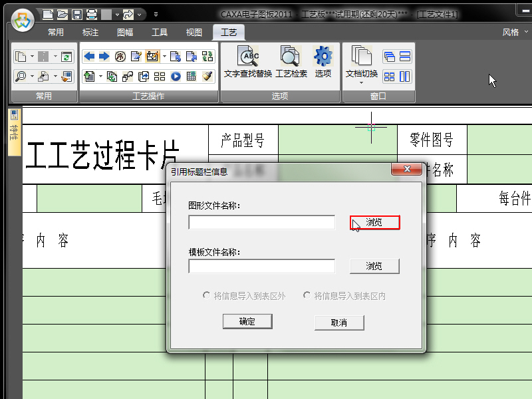Screen dimensions: 532x399
Task: Expand the quick access toolbar customize arrow
Action: [156, 14]
